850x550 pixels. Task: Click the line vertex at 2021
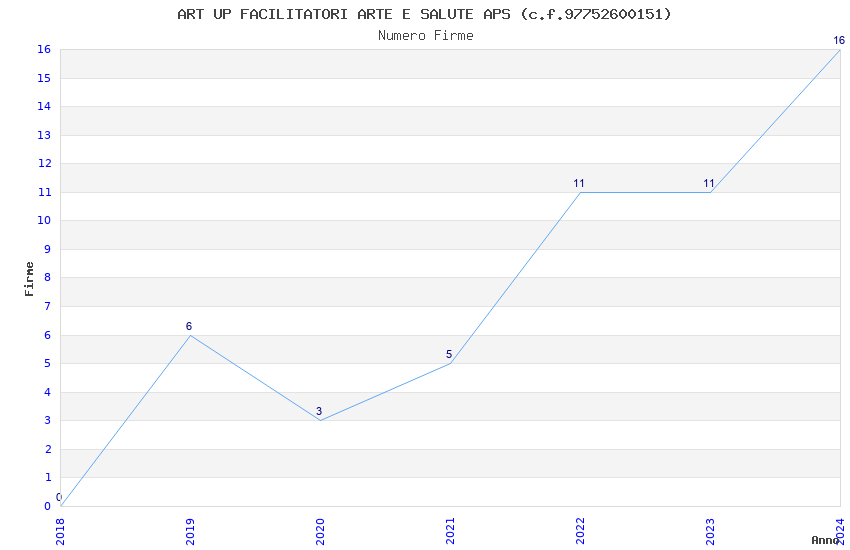(x=450, y=364)
